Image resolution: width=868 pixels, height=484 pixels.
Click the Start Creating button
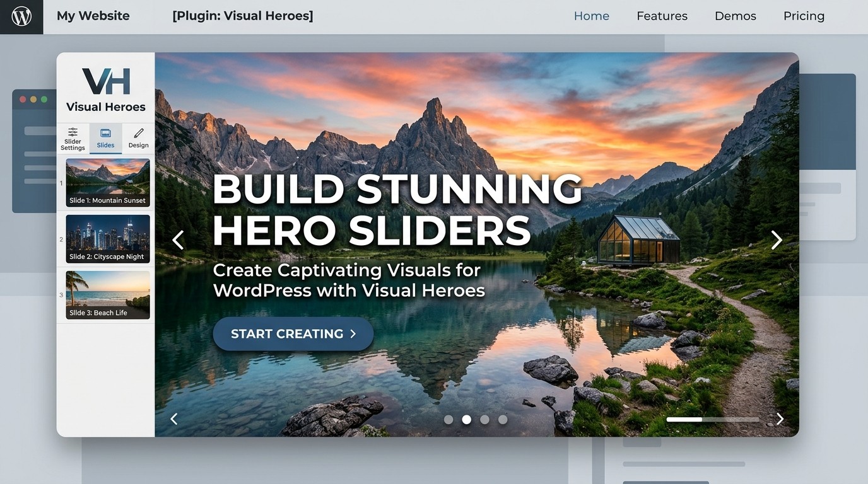click(293, 334)
